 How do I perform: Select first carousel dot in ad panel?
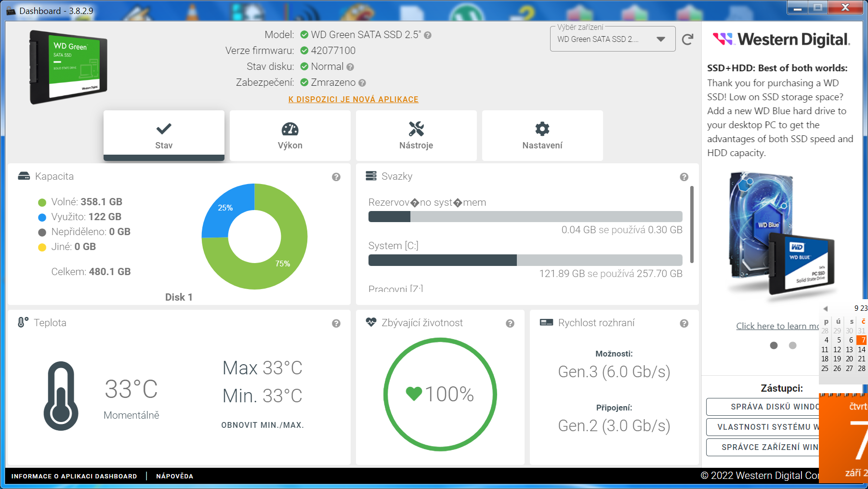pos(774,345)
